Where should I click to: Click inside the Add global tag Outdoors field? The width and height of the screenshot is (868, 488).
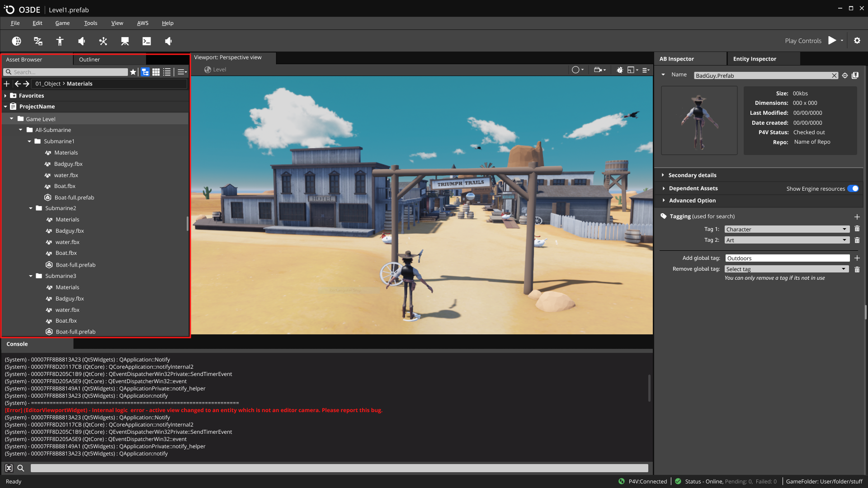(x=787, y=258)
